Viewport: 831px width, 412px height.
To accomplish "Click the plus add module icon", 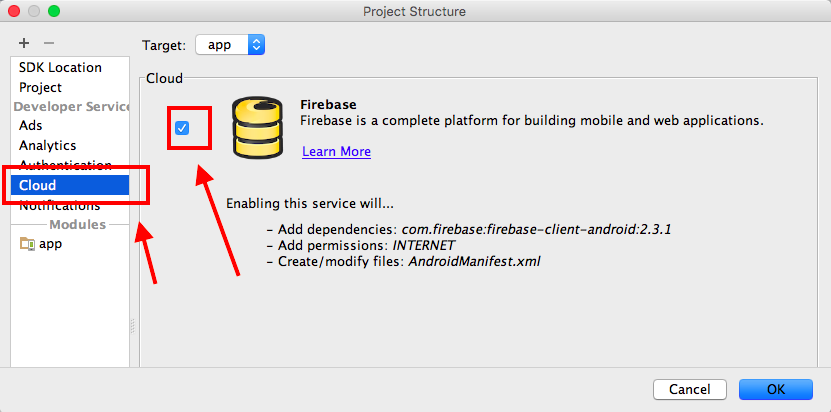I will pos(24,43).
